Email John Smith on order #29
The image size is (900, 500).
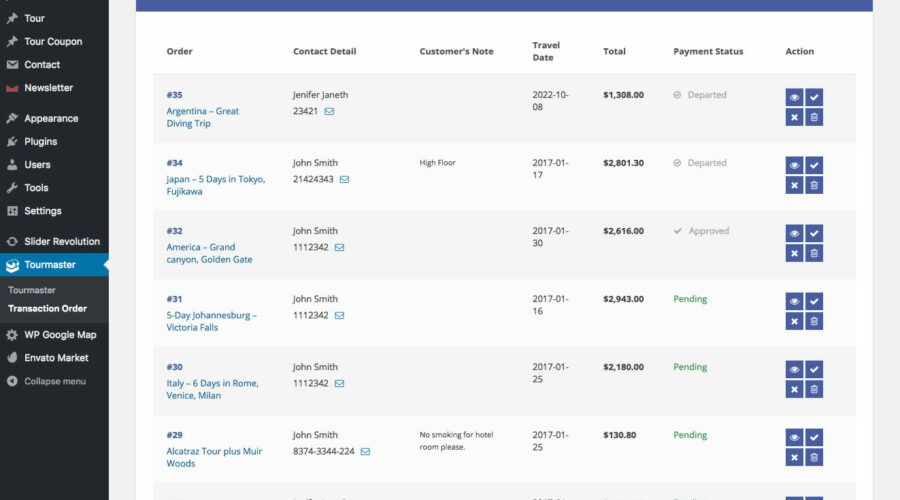coord(366,452)
